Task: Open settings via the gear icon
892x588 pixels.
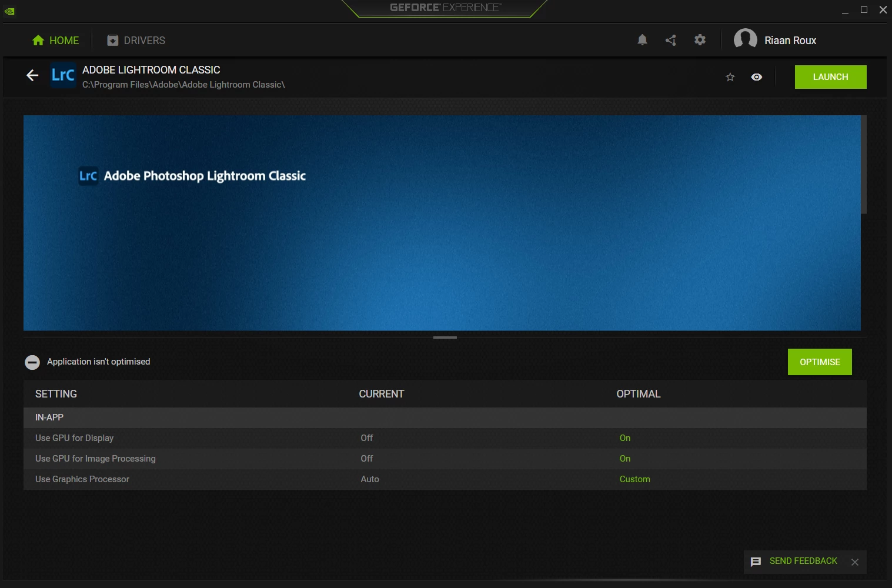Action: 700,40
